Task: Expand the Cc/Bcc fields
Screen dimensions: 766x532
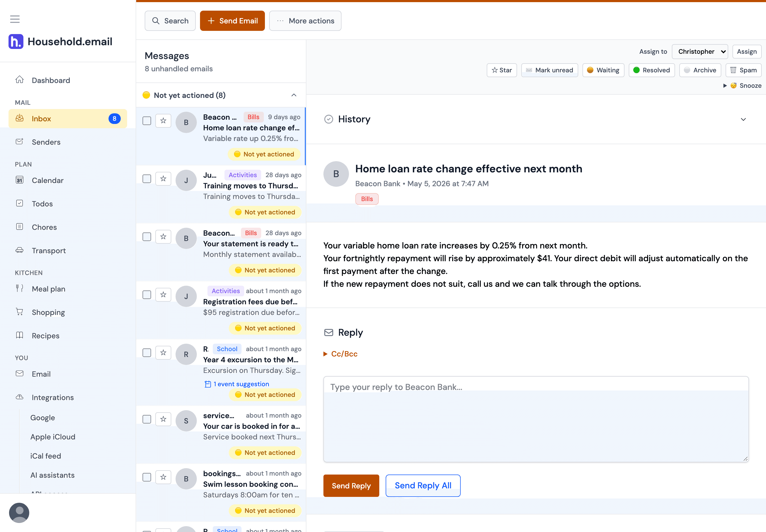Action: click(340, 354)
